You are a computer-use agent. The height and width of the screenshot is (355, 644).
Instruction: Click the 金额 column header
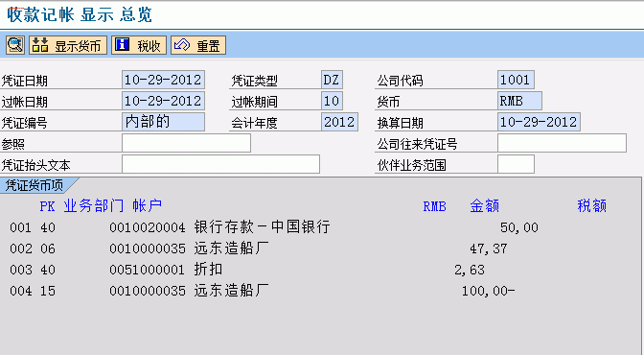(484, 205)
